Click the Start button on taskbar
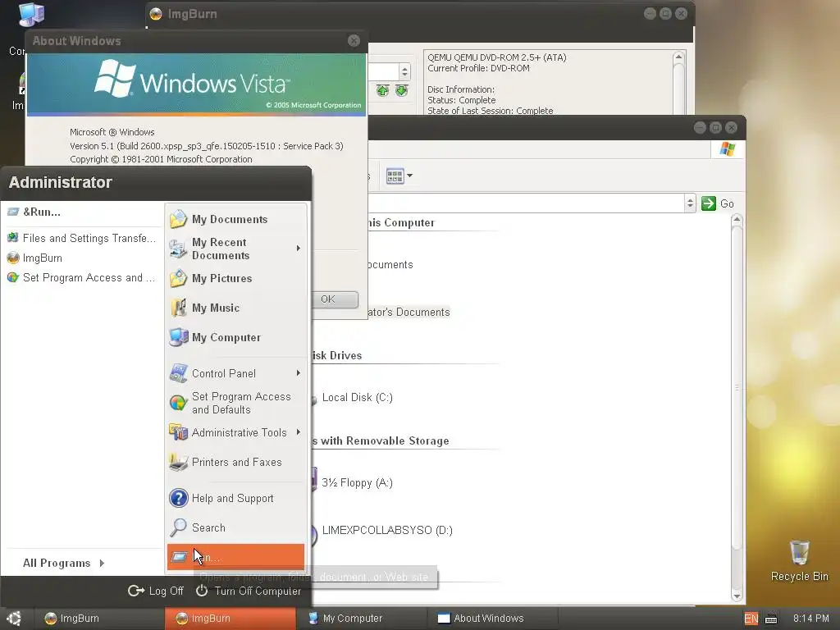Viewport: 840px width, 630px height. [14, 619]
